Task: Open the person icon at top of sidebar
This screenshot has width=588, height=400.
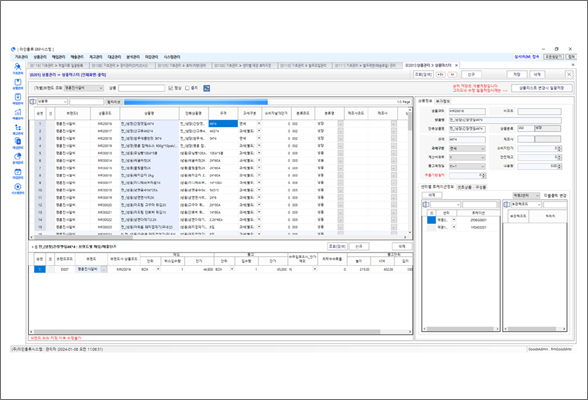Action: [x=18, y=67]
